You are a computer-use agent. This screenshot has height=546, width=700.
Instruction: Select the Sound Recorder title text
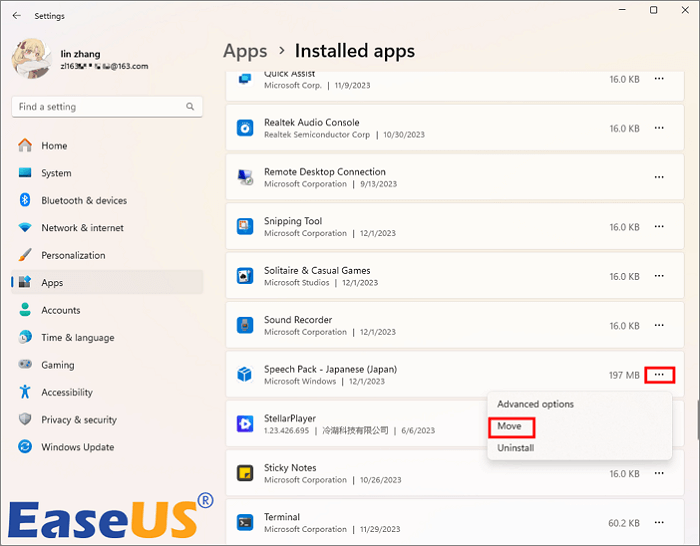298,320
